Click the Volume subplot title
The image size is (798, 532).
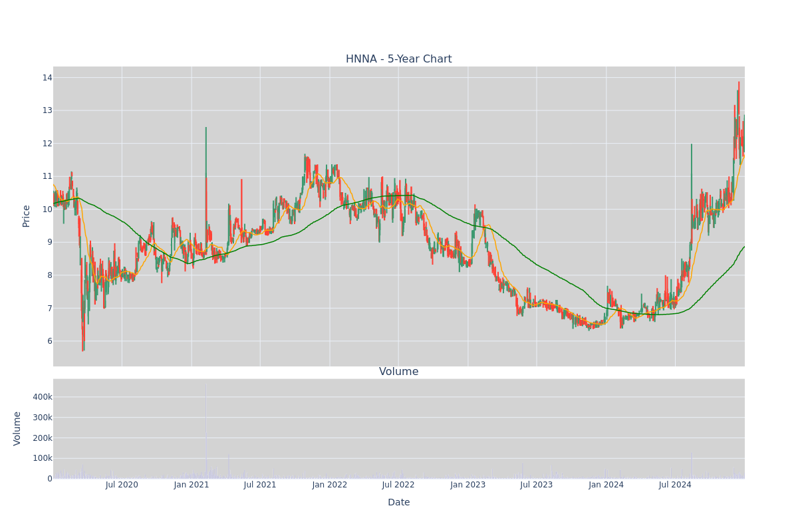pos(398,372)
